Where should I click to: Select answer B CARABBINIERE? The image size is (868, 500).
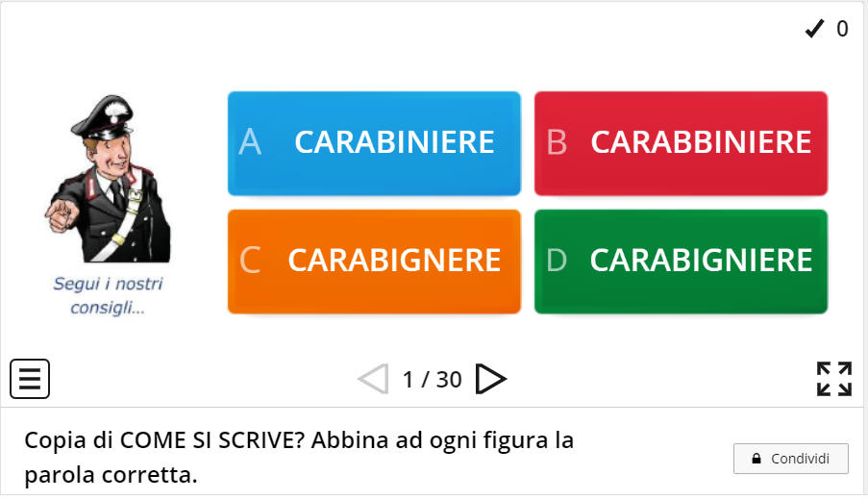coord(681,143)
